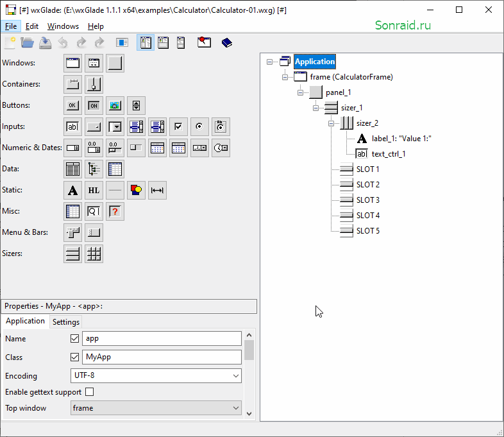Viewport: 504px width, 437px height.
Task: Select the Application properties tab
Action: (x=26, y=321)
